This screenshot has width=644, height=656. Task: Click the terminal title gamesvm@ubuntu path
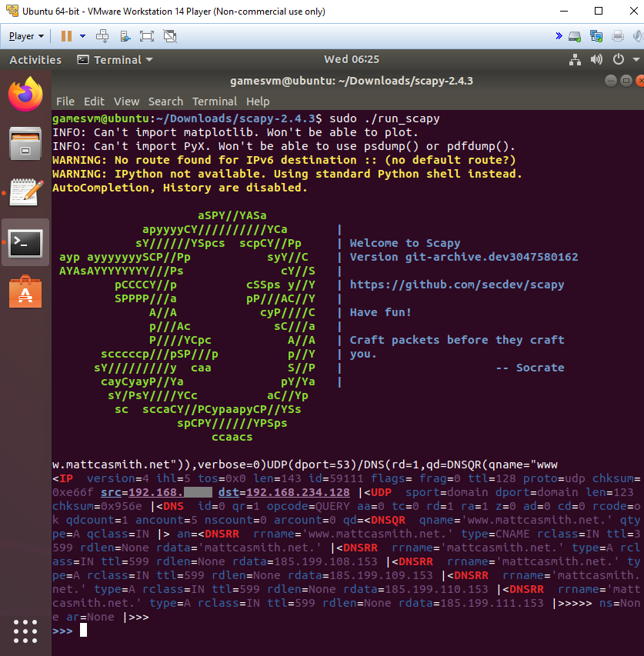[352, 81]
